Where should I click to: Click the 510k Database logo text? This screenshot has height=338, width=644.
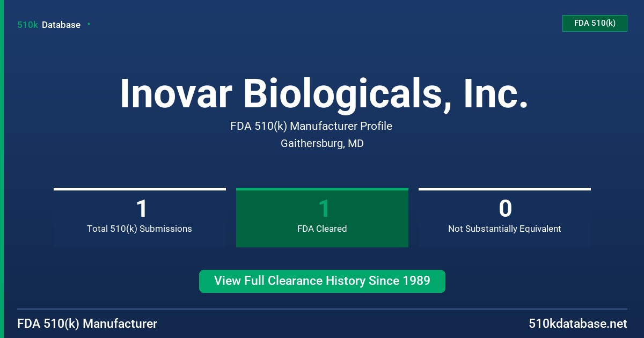point(49,25)
